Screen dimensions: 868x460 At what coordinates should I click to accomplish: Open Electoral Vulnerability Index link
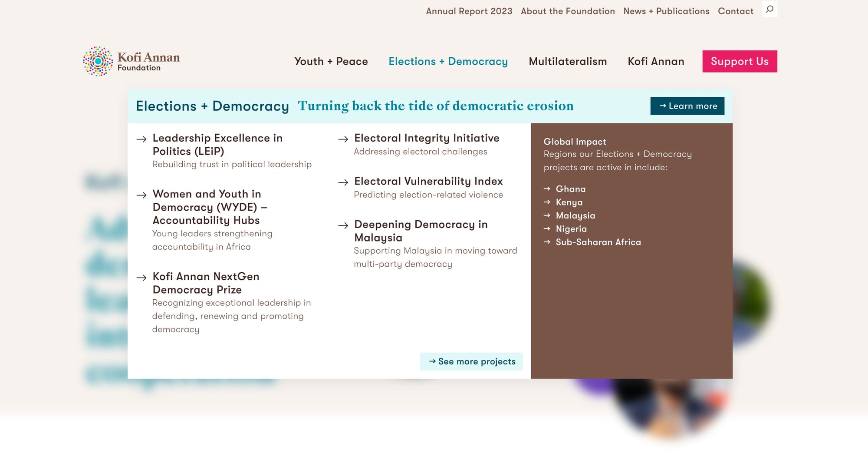click(428, 181)
